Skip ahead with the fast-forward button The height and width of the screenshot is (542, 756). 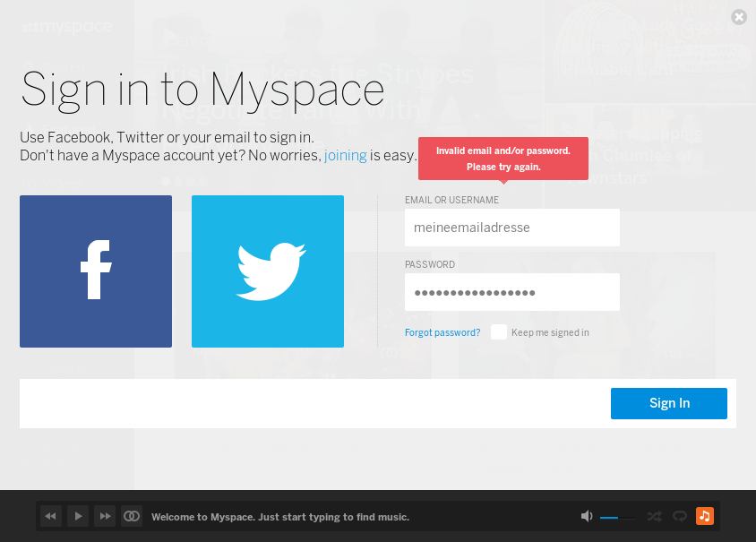pos(105,516)
